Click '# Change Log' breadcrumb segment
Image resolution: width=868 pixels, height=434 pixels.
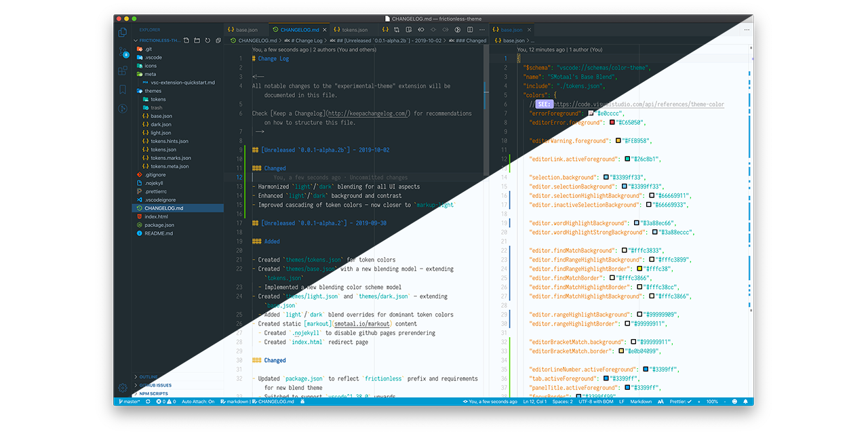pos(304,41)
